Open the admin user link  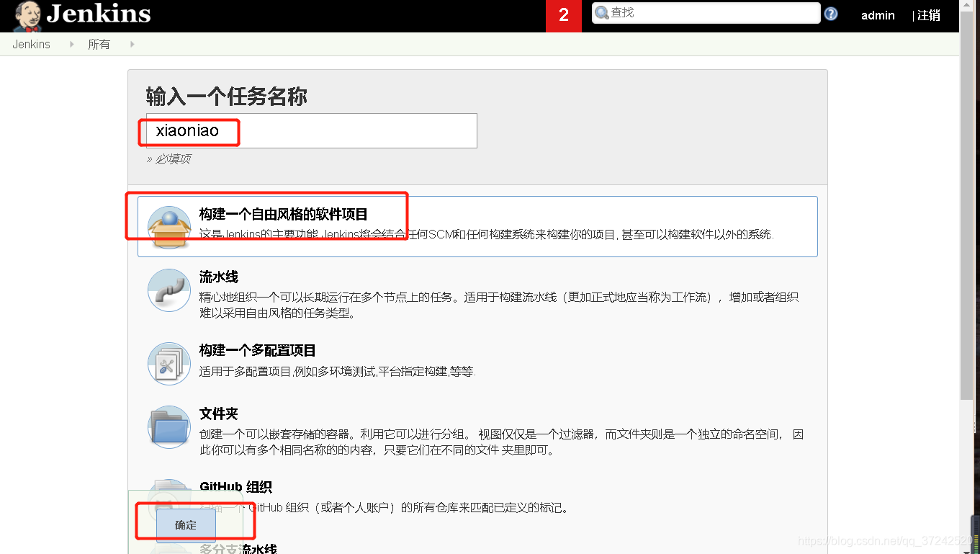(x=878, y=15)
